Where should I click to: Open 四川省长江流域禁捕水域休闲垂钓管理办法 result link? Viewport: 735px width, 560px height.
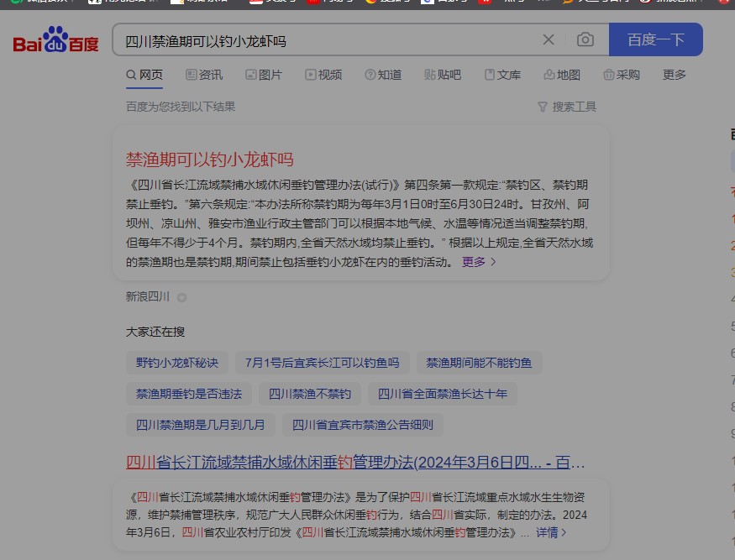pos(355,463)
